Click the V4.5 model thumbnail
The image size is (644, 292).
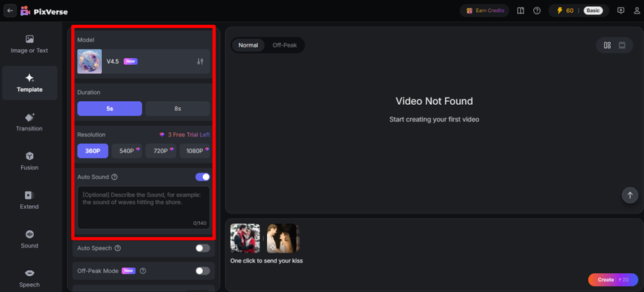coord(90,62)
